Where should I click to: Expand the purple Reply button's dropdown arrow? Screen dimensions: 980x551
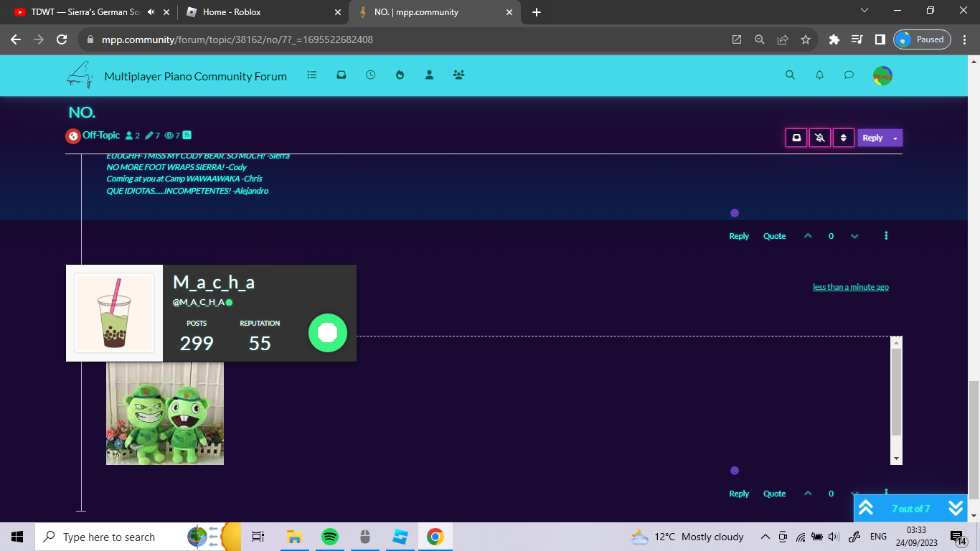click(x=895, y=138)
